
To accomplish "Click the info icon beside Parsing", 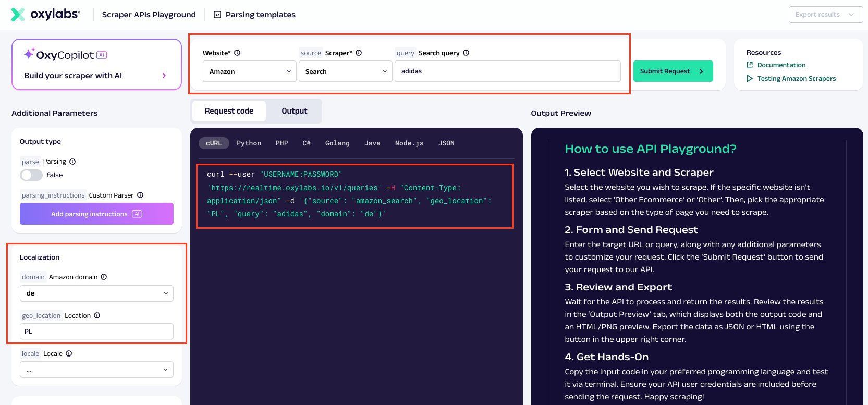I will point(72,162).
